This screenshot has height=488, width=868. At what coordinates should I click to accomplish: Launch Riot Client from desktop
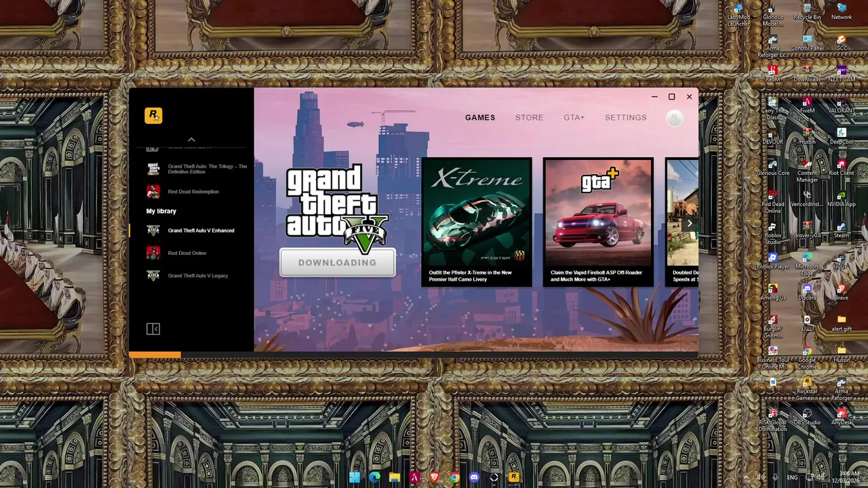point(842,167)
